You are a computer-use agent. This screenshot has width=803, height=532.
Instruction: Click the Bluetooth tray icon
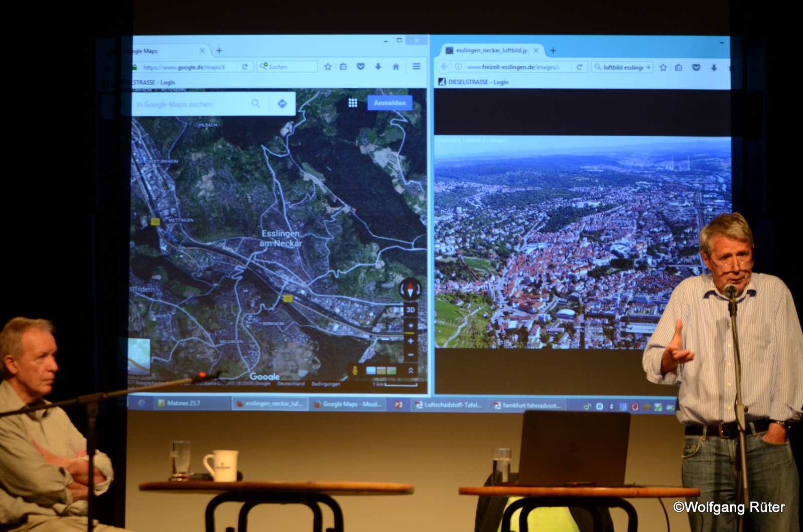click(x=611, y=407)
